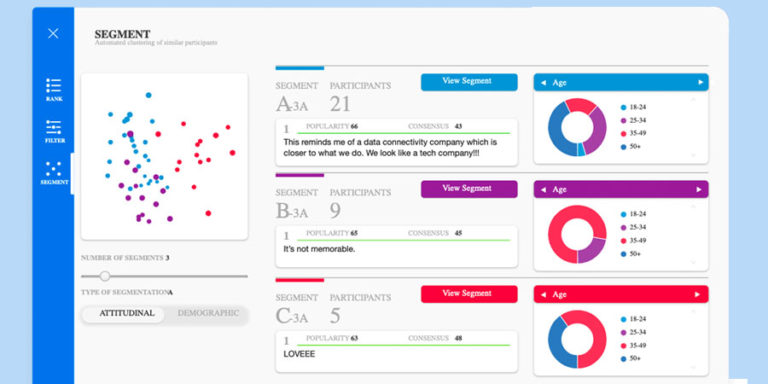Go to next demographic in segment A Age header
This screenshot has height=384, width=768.
coord(700,83)
